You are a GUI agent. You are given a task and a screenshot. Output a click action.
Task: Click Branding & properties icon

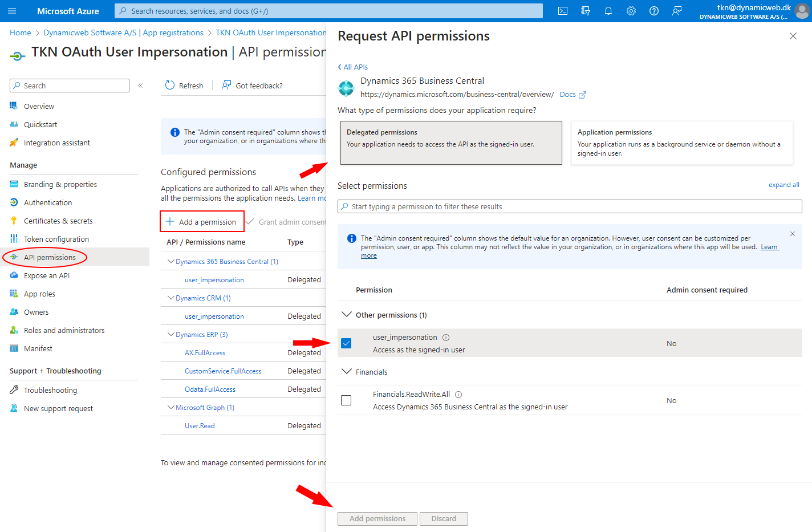(14, 184)
